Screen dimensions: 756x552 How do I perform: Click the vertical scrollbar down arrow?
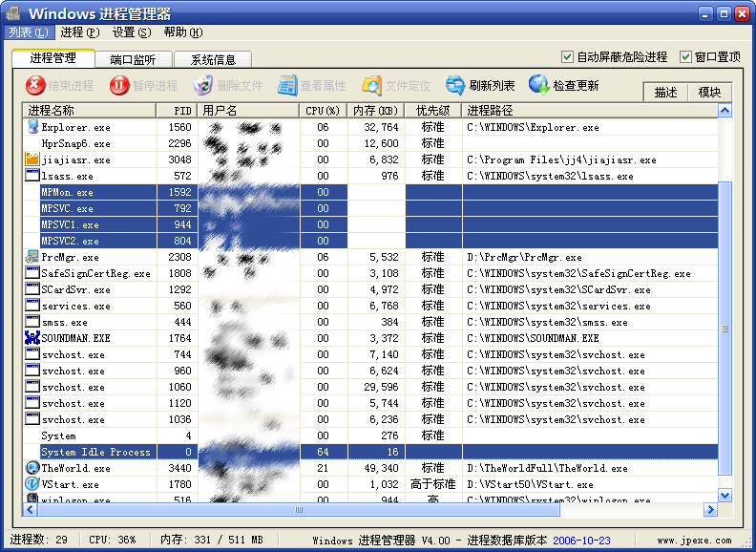point(724,495)
